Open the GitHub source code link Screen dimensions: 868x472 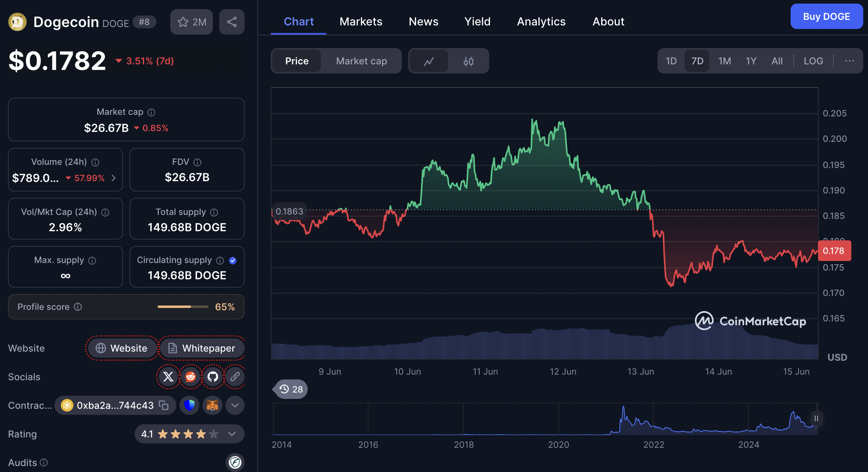pyautogui.click(x=213, y=377)
